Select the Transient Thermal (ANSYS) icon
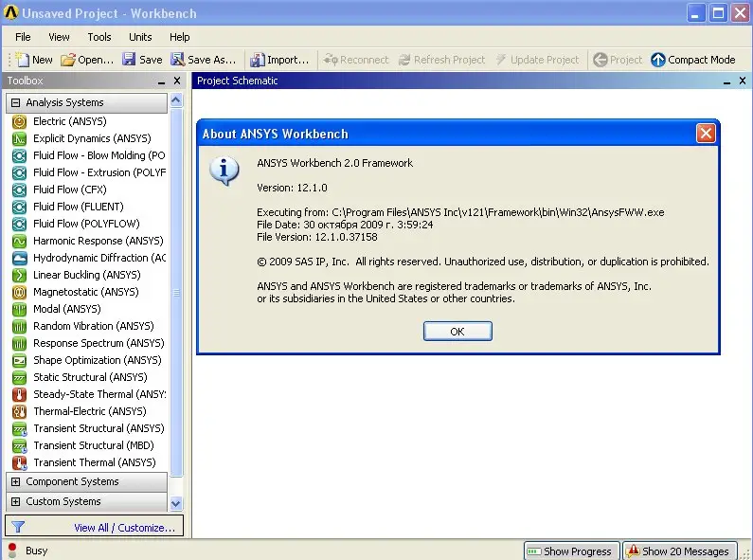This screenshot has width=753, height=560. (x=19, y=463)
